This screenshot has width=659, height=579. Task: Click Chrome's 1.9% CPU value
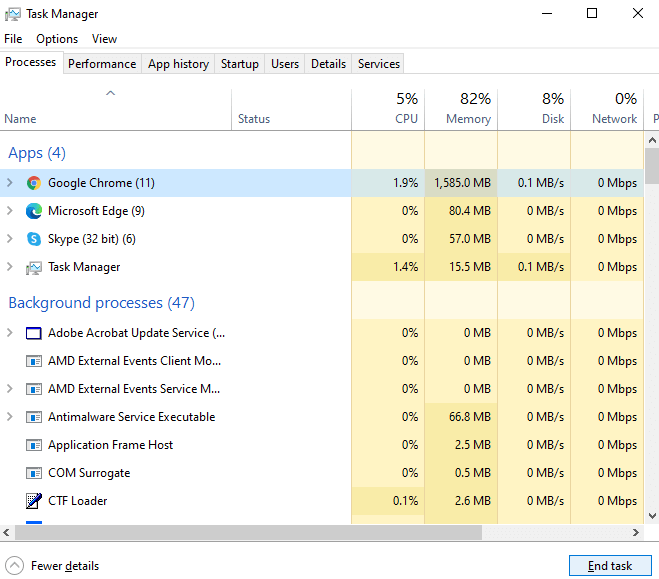click(x=406, y=183)
